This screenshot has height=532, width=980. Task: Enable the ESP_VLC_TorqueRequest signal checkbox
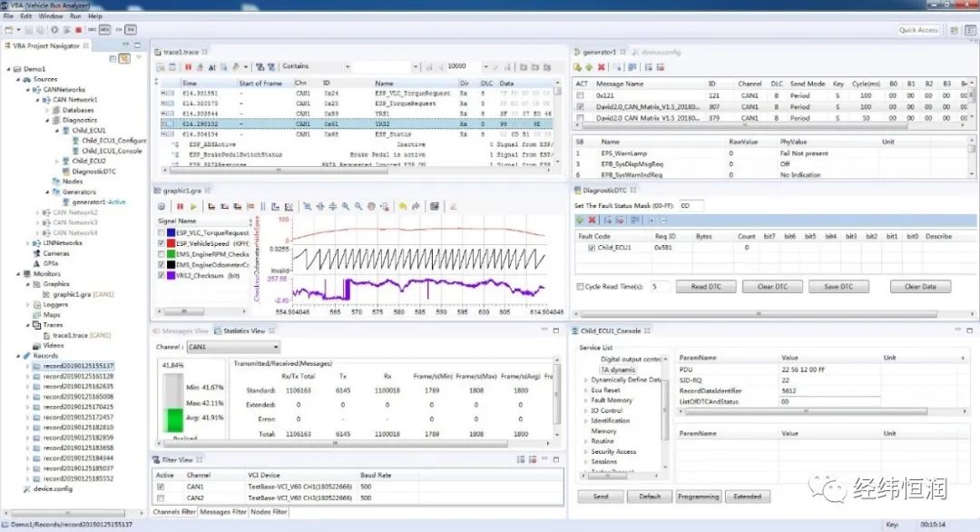click(162, 232)
